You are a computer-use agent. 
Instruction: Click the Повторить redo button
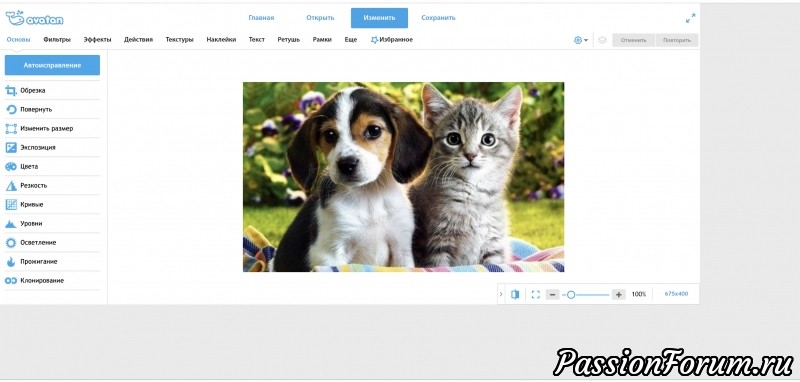point(677,40)
